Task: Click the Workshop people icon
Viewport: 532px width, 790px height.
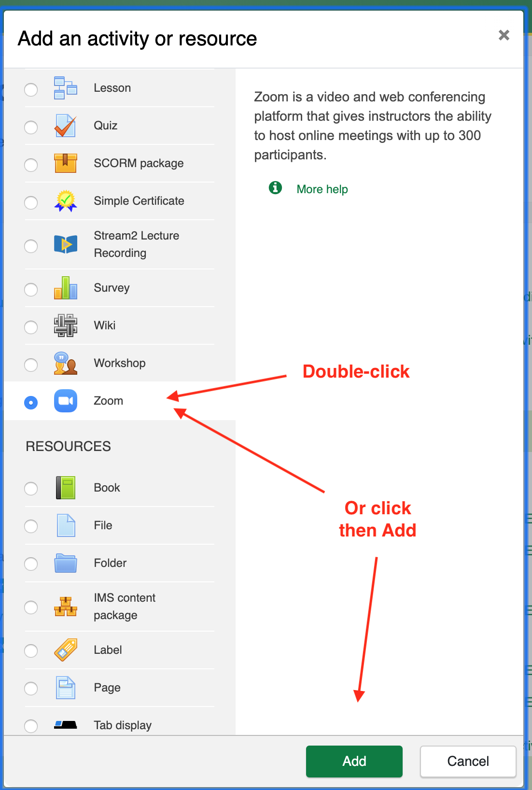Action: 65,363
